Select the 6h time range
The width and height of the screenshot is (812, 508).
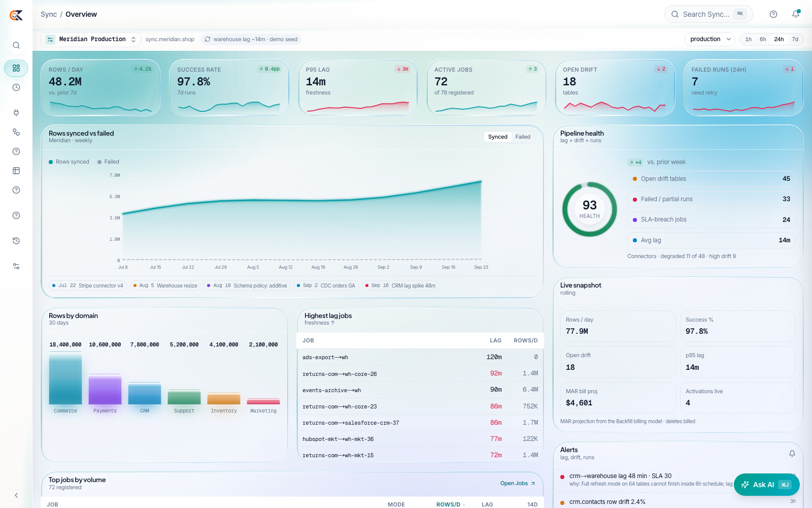point(763,40)
